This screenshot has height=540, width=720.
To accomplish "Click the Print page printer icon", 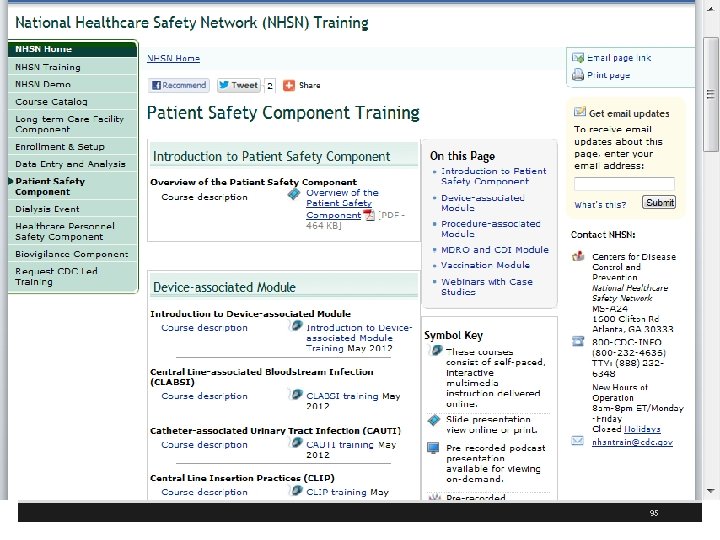I will click(x=578, y=74).
